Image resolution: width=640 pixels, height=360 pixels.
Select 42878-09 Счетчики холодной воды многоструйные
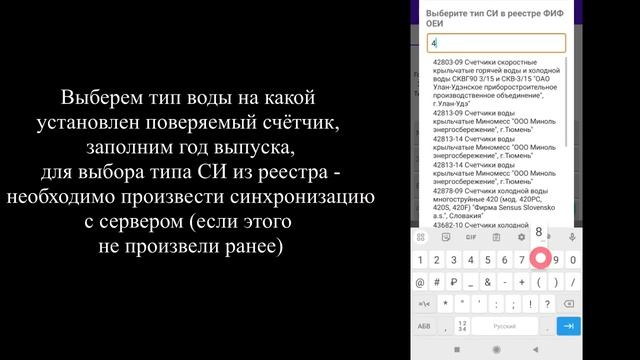(495, 203)
